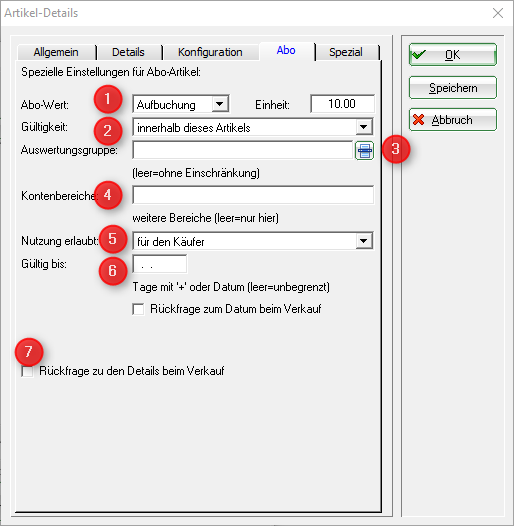Open the Konfiguration tab
The image size is (514, 526).
click(x=210, y=52)
